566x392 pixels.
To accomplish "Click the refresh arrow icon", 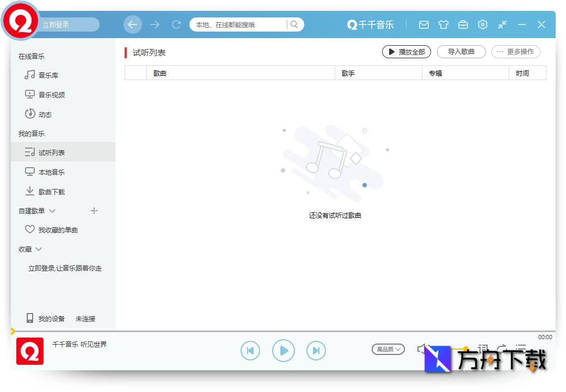I will (176, 24).
